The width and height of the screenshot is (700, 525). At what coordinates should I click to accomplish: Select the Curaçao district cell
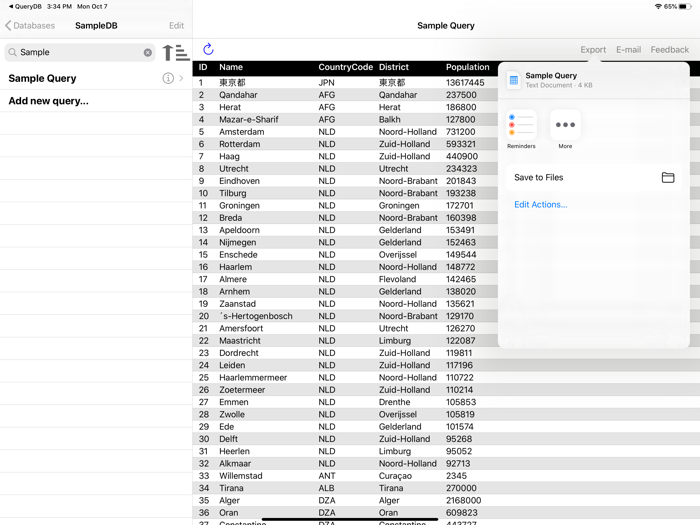(395, 476)
